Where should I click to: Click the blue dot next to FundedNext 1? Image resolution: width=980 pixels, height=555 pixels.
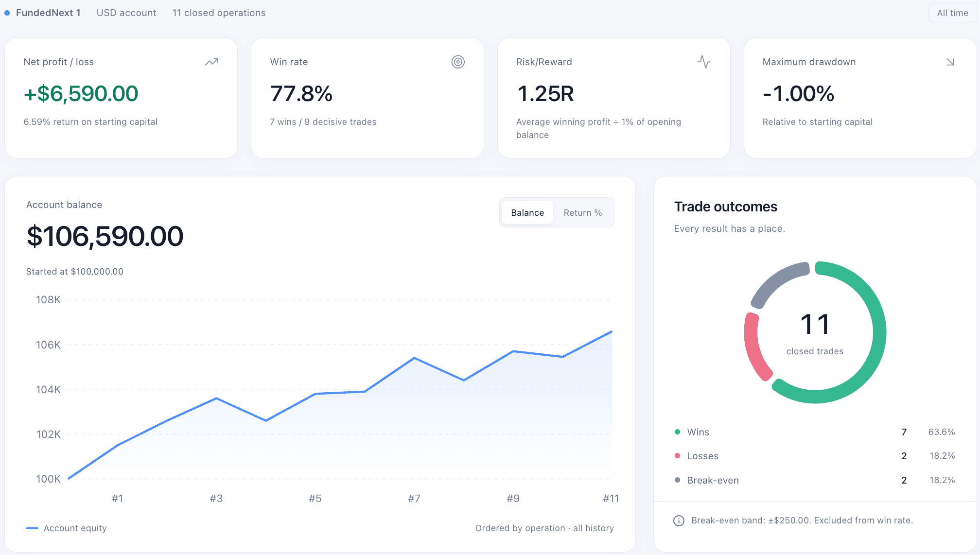tap(7, 13)
